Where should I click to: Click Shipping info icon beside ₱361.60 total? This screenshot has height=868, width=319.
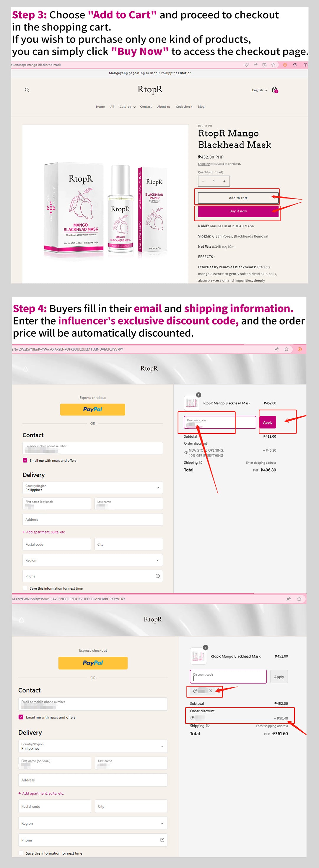point(208,726)
